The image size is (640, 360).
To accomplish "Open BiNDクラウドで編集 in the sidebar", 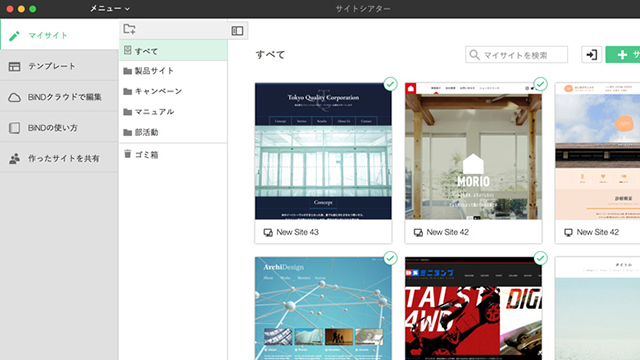I will 59,97.
